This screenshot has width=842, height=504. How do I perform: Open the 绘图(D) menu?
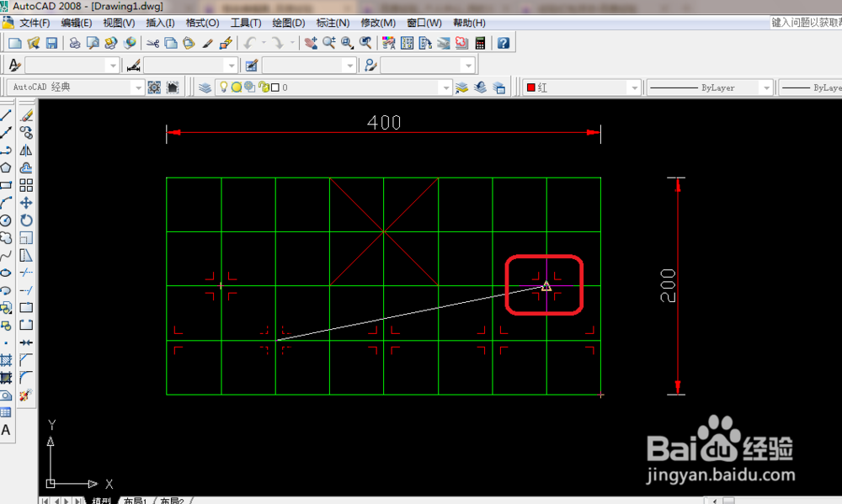pyautogui.click(x=288, y=23)
